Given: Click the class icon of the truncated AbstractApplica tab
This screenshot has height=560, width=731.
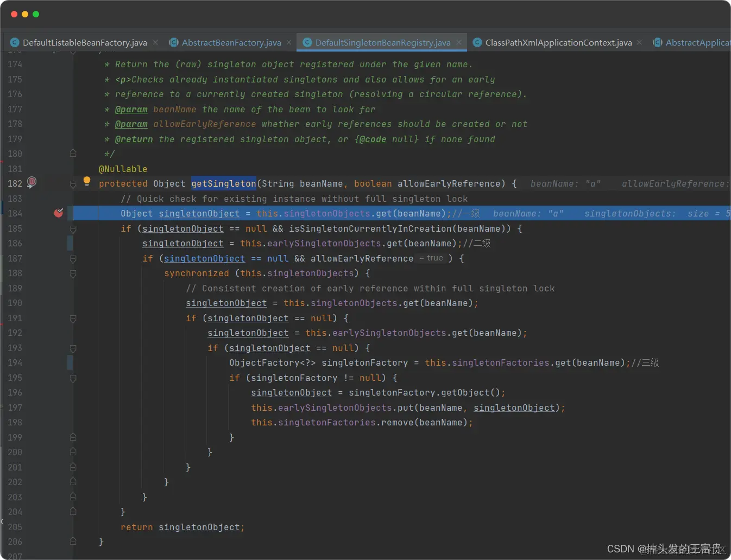Looking at the screenshot, I should [x=658, y=42].
